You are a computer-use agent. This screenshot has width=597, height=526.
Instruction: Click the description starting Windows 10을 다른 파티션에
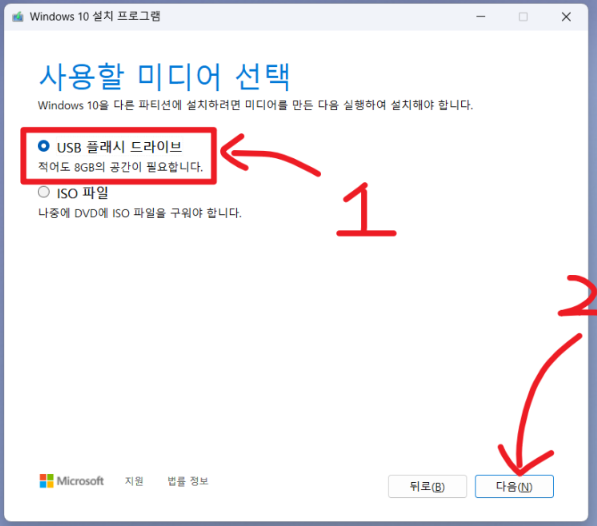tap(255, 105)
